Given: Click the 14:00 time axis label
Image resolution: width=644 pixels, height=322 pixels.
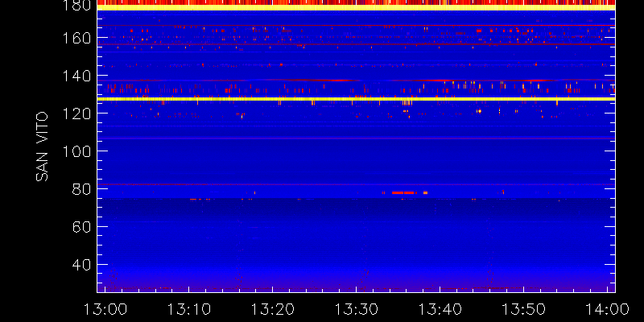Looking at the screenshot, I should coord(608,309).
